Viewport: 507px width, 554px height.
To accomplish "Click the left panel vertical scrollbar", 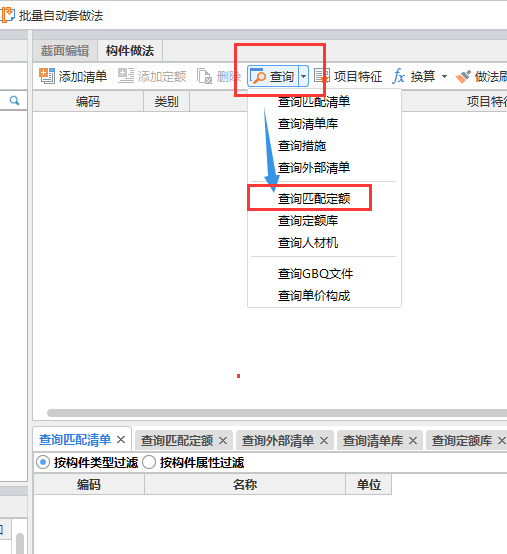I will pos(20,543).
